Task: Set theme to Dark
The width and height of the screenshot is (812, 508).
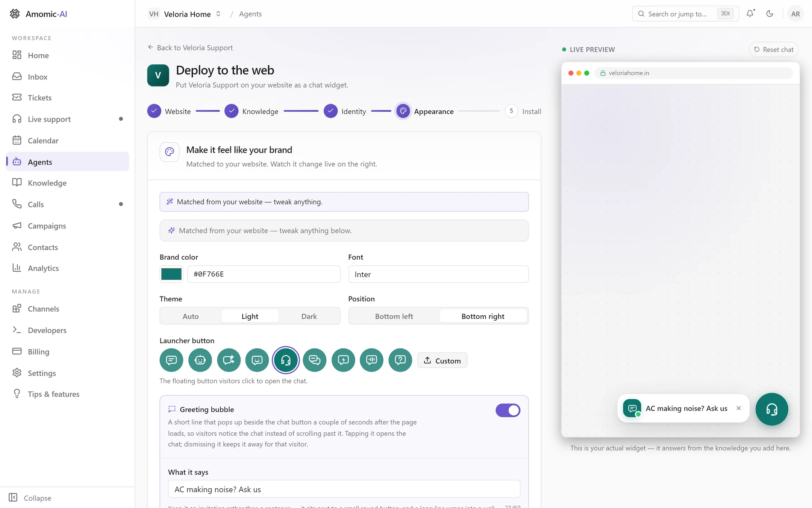Action: pyautogui.click(x=309, y=316)
